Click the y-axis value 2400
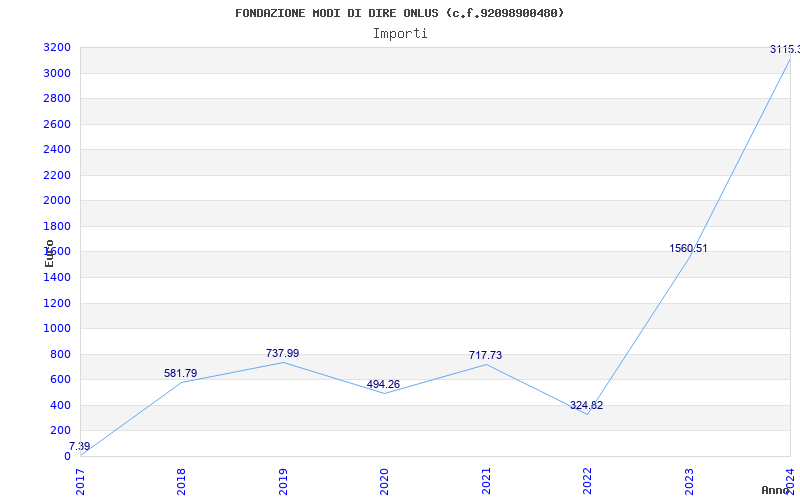The image size is (800, 500). coord(57,149)
